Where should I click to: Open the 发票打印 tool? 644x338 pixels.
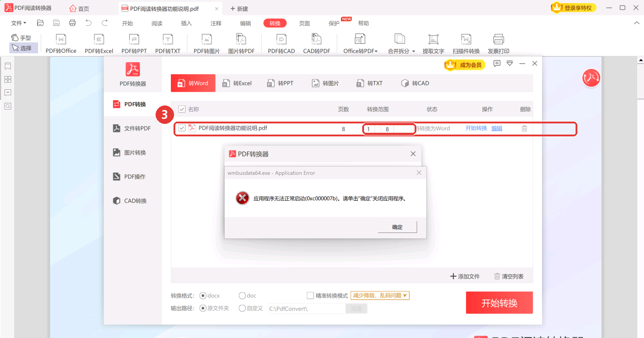click(499, 44)
